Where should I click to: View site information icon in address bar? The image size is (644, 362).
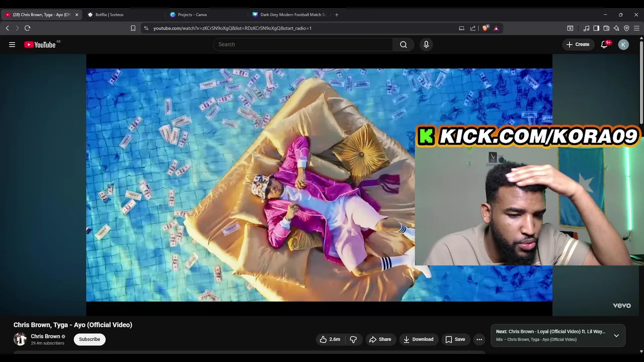(146, 28)
